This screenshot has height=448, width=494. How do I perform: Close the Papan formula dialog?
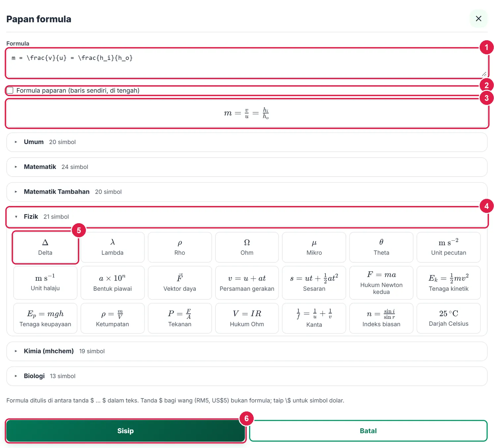coord(478,19)
